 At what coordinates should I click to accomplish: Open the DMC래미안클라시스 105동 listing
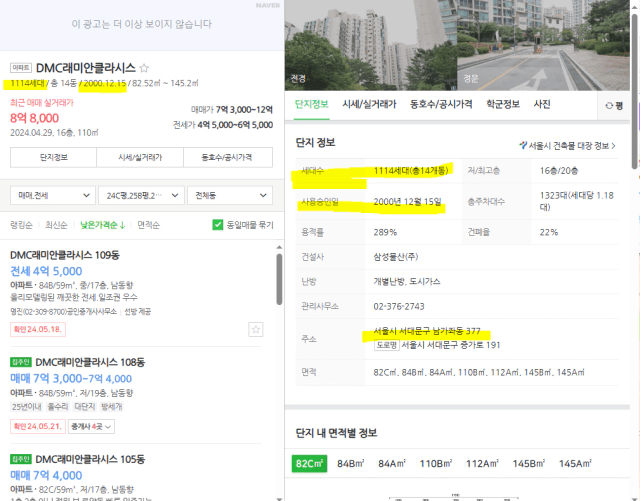[x=90, y=459]
